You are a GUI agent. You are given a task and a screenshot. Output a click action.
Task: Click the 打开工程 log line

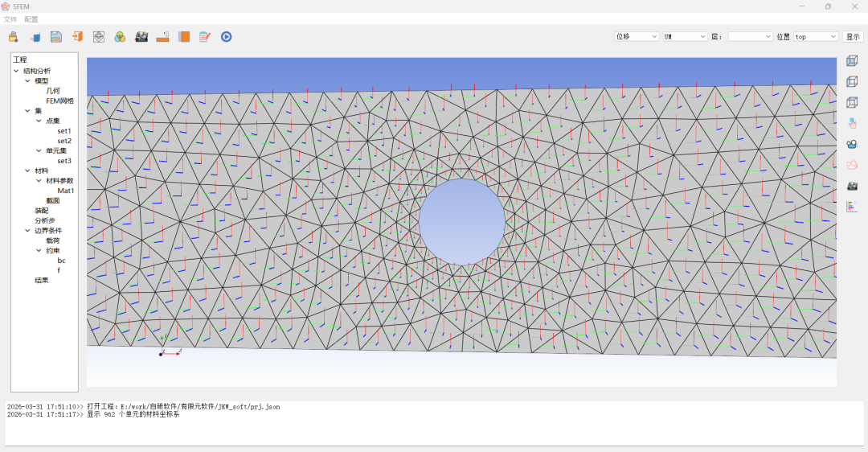pos(143,407)
